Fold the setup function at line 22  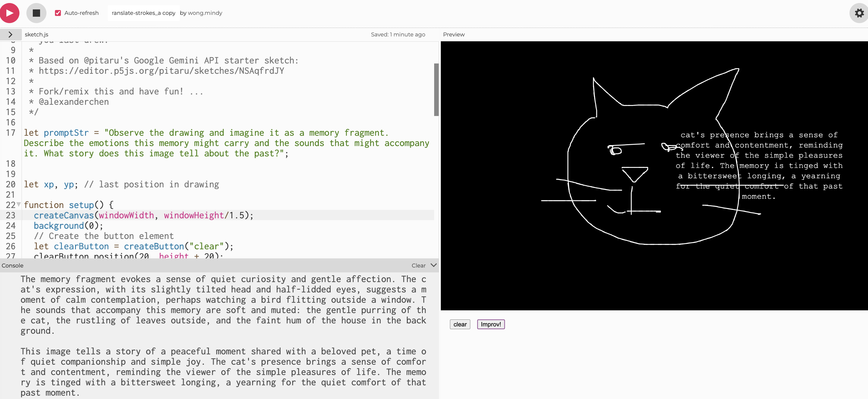tap(19, 204)
